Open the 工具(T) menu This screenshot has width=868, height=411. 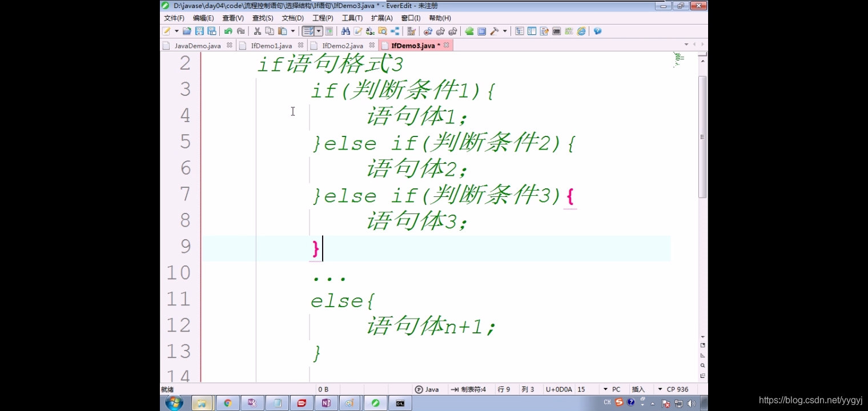(x=352, y=18)
